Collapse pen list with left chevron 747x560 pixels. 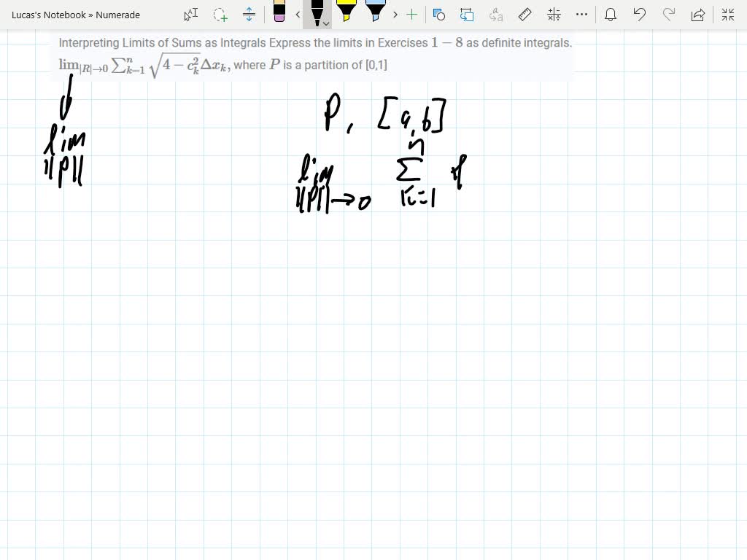point(298,15)
